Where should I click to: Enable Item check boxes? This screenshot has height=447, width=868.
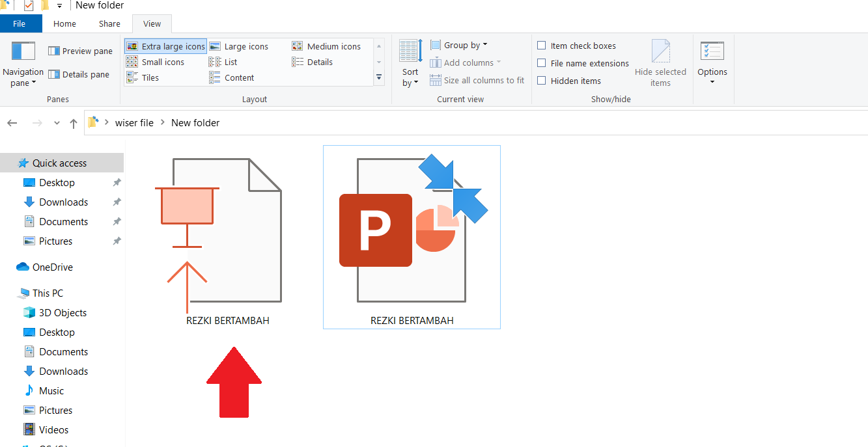541,46
